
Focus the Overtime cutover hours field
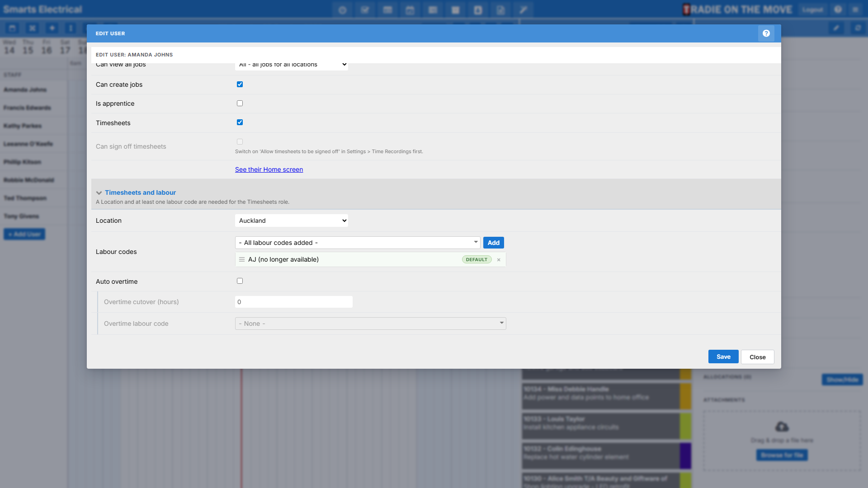tap(294, 302)
